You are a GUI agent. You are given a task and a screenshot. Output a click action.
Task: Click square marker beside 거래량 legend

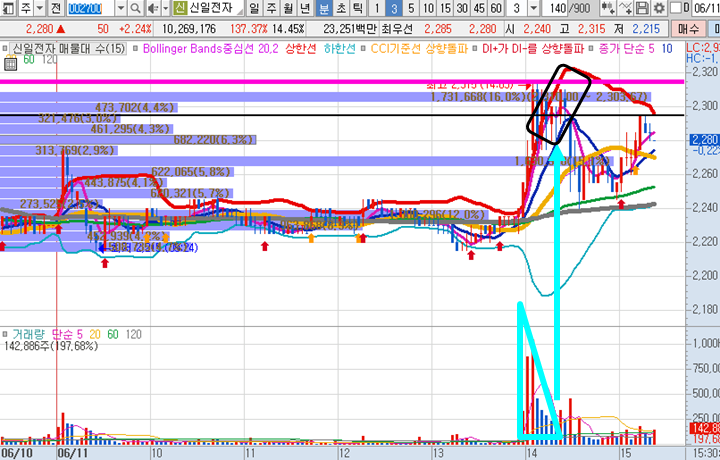5,334
